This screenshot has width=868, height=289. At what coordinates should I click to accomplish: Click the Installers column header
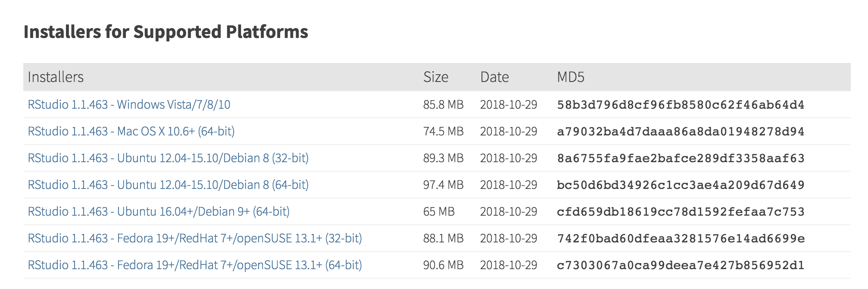pos(56,77)
